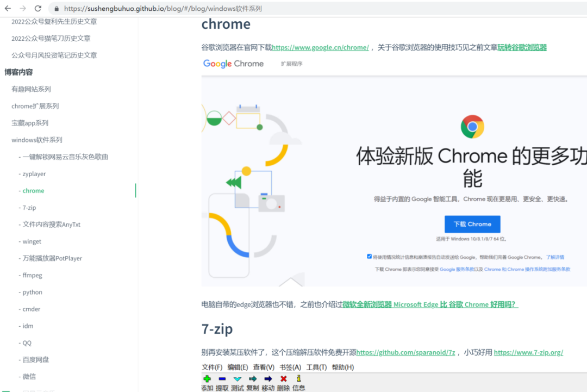The width and height of the screenshot is (587, 392).
Task: Click the 移动 arrow icon
Action: point(268,379)
